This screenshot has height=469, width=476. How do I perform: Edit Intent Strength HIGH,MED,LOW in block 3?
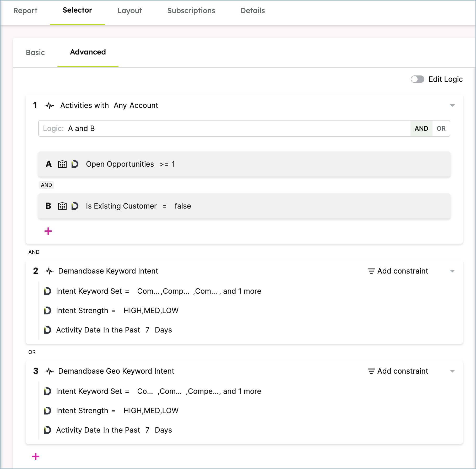pos(117,411)
